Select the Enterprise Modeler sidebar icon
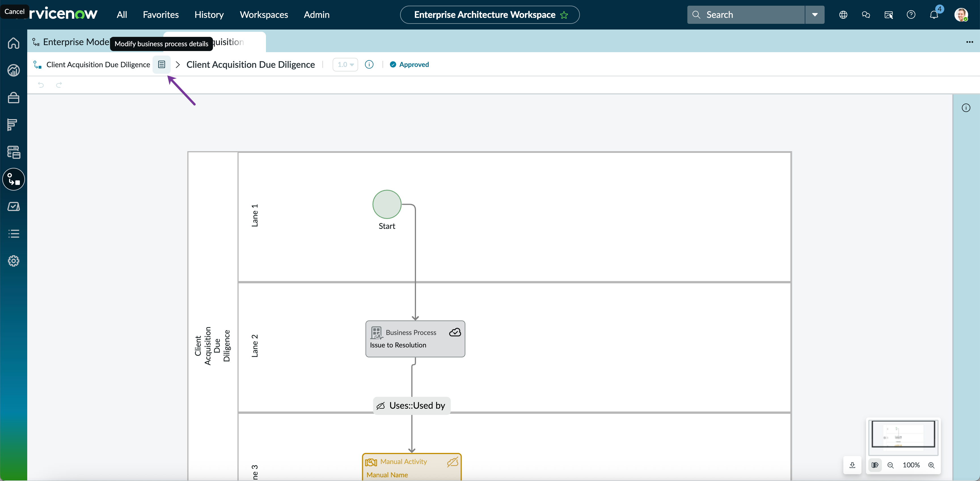Screen dimensions: 980x481 point(14,179)
